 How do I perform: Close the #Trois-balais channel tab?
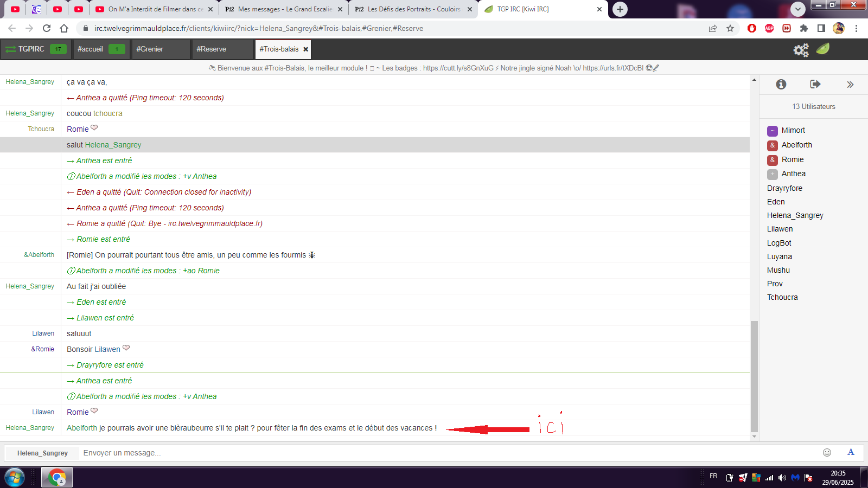click(x=306, y=49)
